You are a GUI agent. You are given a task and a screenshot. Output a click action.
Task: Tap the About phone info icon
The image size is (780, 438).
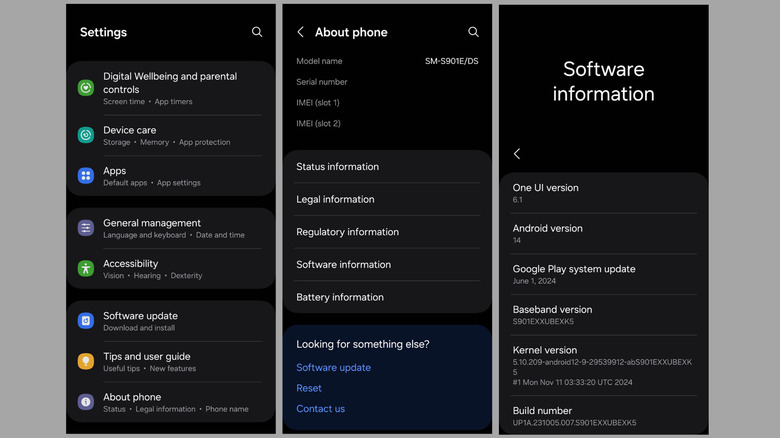coord(86,402)
